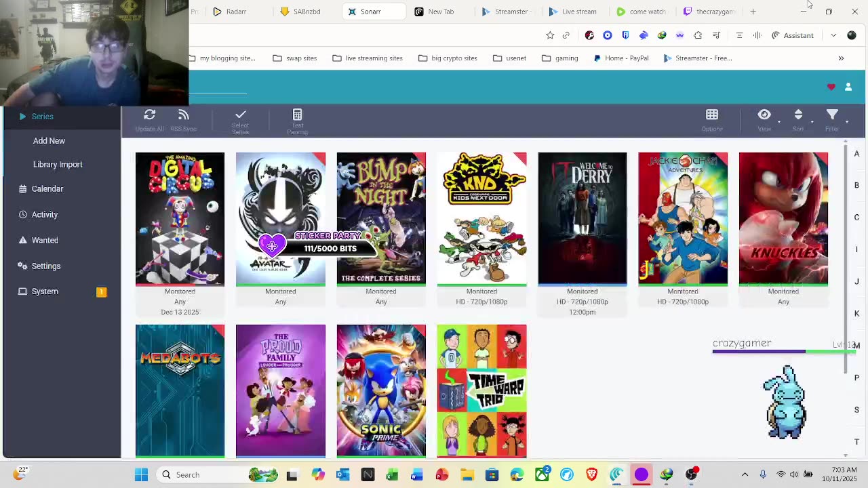Jump to letter B in alphabet bar
The height and width of the screenshot is (488, 868).
(x=856, y=186)
